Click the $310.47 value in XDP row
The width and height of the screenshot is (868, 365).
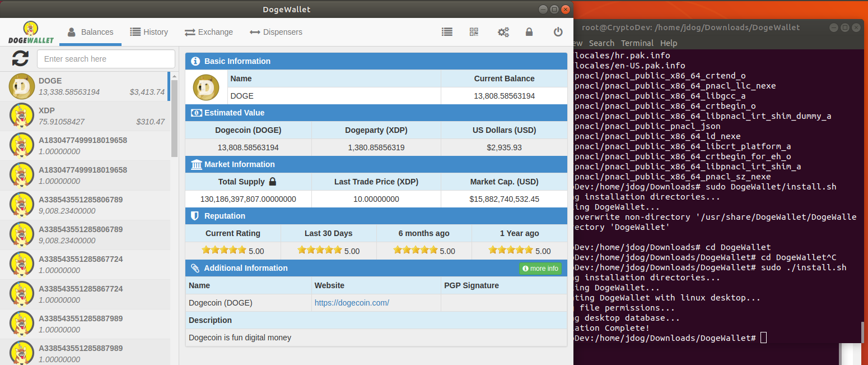click(x=150, y=122)
